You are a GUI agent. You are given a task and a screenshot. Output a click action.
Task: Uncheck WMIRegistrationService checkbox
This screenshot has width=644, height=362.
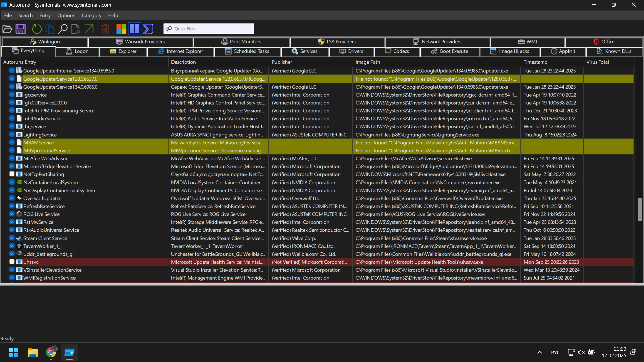[12, 278]
